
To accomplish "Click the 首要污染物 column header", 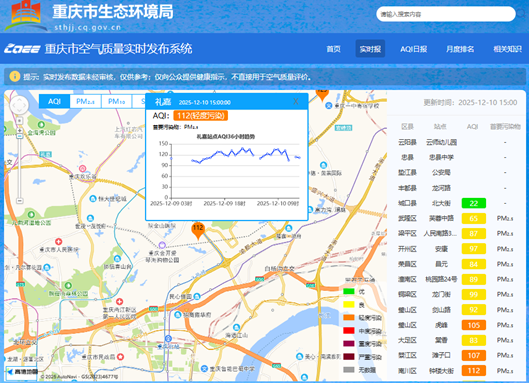I will point(505,127).
